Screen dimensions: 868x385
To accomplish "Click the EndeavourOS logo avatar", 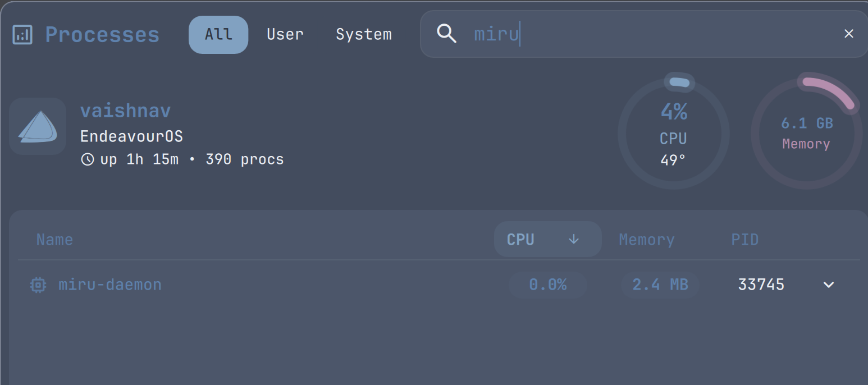I will [x=38, y=126].
